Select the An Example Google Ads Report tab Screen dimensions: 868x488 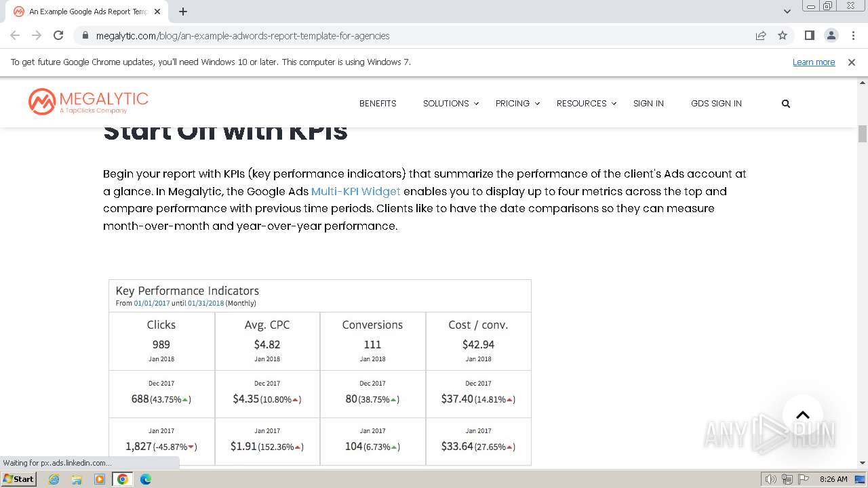[x=87, y=12]
